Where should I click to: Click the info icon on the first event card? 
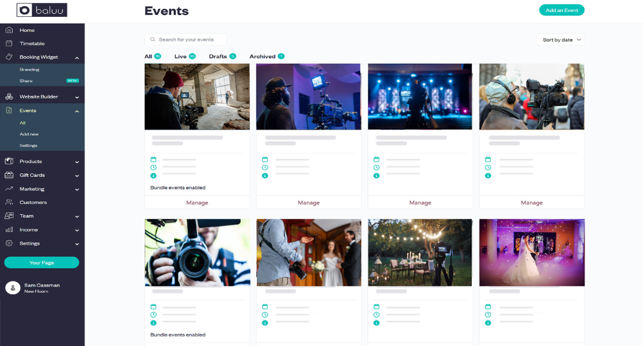tap(154, 176)
